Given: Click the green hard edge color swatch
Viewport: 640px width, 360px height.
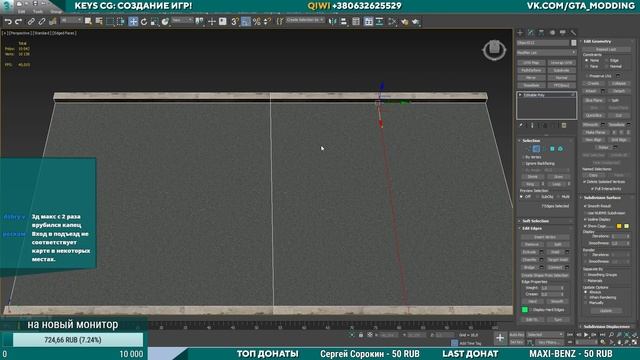Looking at the screenshot, I should [x=525, y=310].
